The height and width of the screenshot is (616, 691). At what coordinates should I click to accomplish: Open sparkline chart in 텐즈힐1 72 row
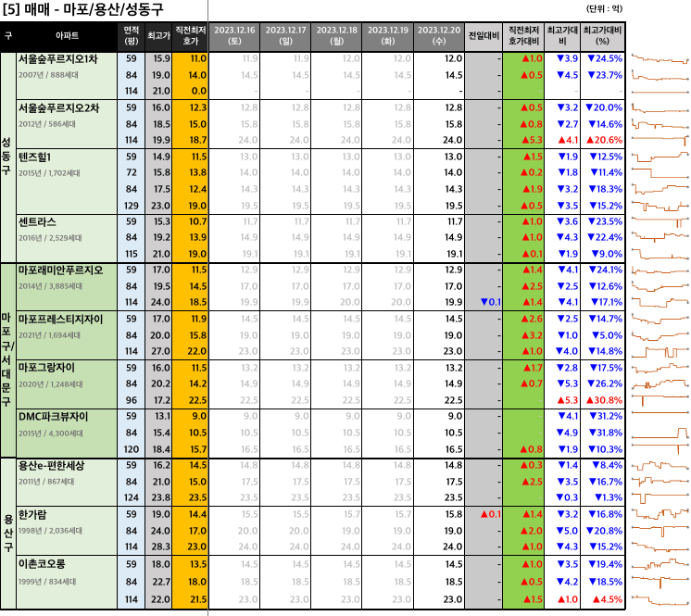pyautogui.click(x=660, y=172)
